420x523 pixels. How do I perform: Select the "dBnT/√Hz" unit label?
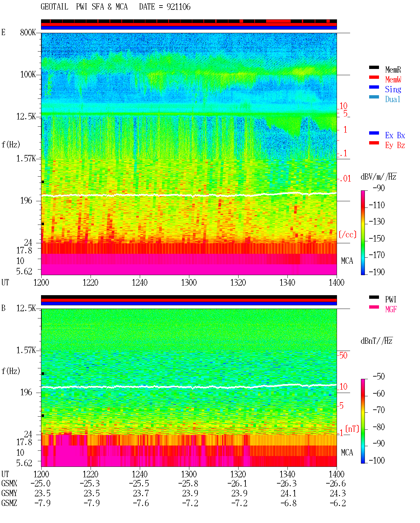point(377,341)
